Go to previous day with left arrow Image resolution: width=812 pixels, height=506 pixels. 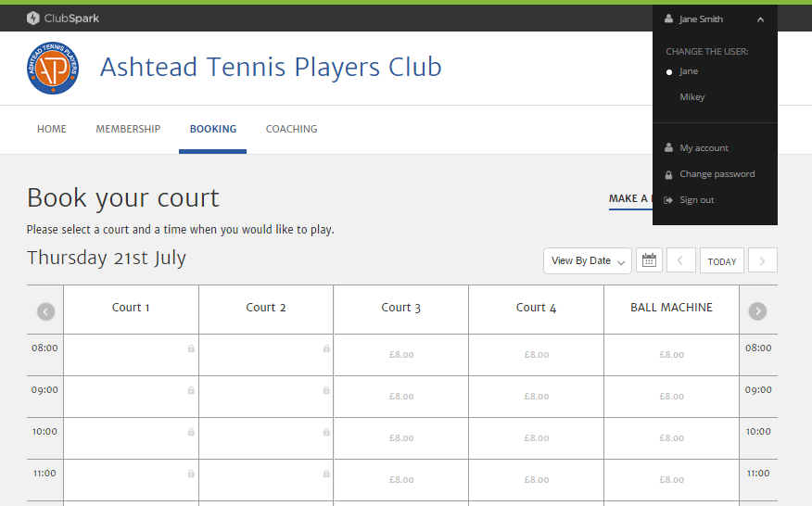(x=681, y=261)
